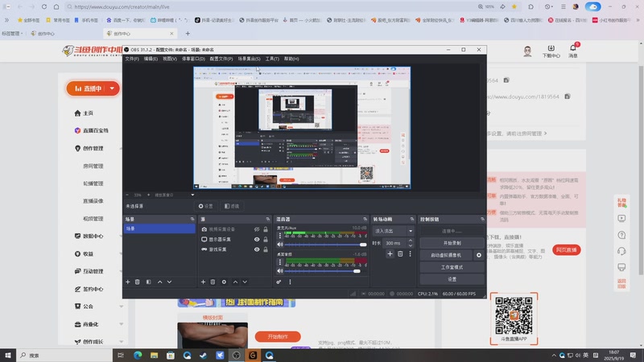Image resolution: width=644 pixels, height=362 pixels.
Task: Open advanced audio properties in mixer toolbar
Action: [279, 282]
